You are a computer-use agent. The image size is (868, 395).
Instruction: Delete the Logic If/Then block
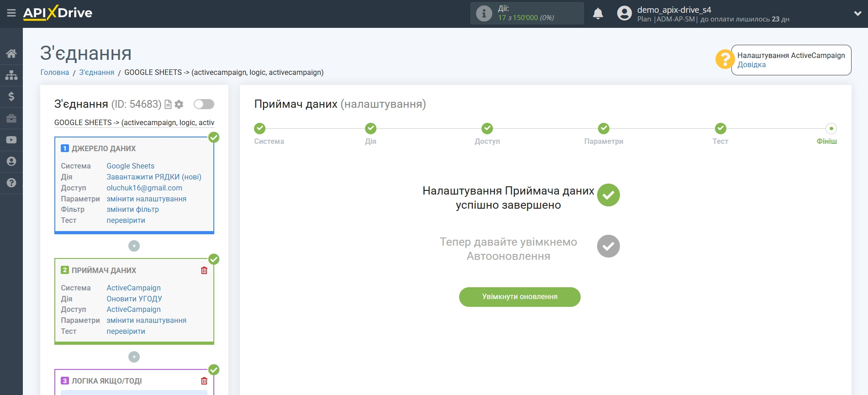click(x=204, y=381)
